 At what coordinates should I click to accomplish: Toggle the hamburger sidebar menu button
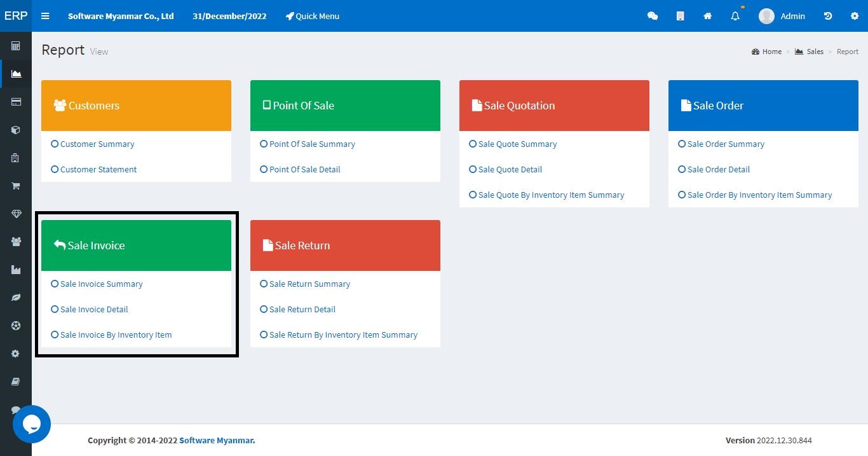45,16
